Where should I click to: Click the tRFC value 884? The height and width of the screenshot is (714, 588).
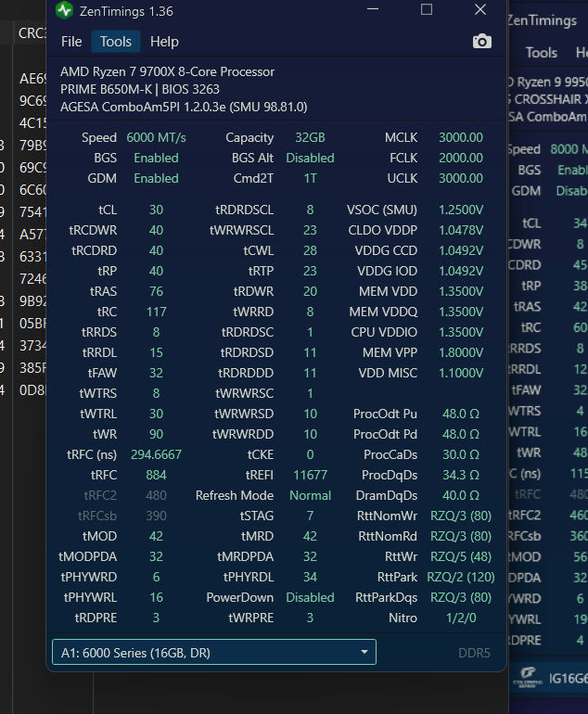(x=156, y=475)
